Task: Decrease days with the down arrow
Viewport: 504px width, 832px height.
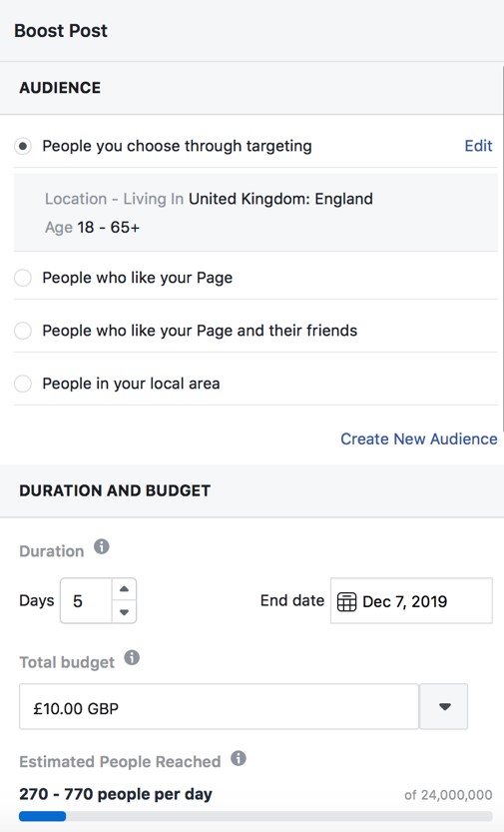Action: pyautogui.click(x=124, y=612)
